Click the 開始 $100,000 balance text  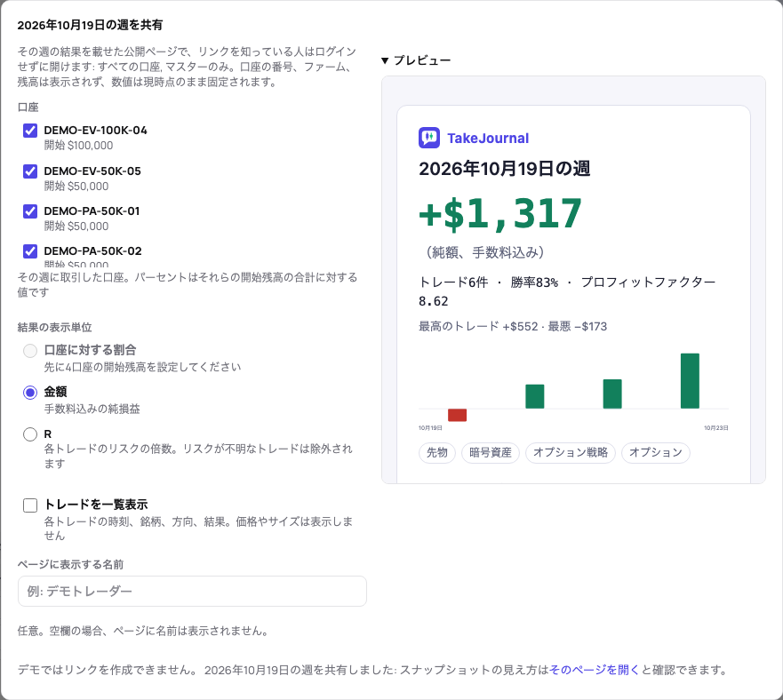tap(78, 146)
